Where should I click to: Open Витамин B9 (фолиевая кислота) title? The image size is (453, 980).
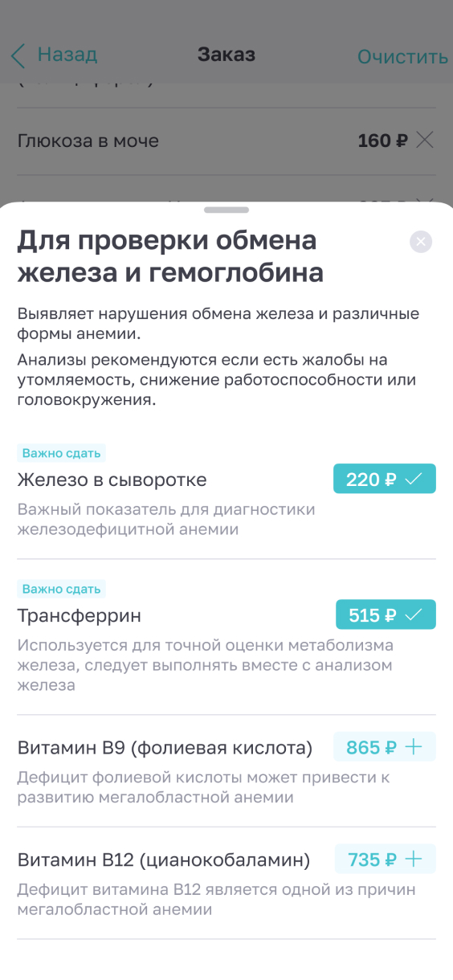165,748
